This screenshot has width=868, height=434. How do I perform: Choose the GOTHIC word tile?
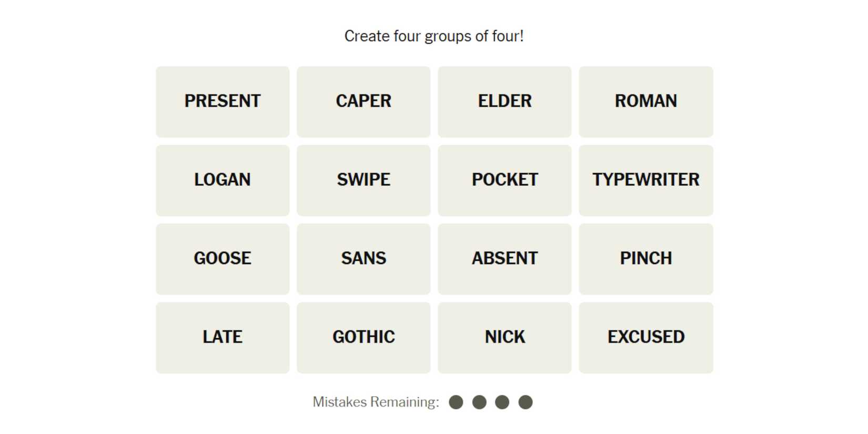coord(364,337)
